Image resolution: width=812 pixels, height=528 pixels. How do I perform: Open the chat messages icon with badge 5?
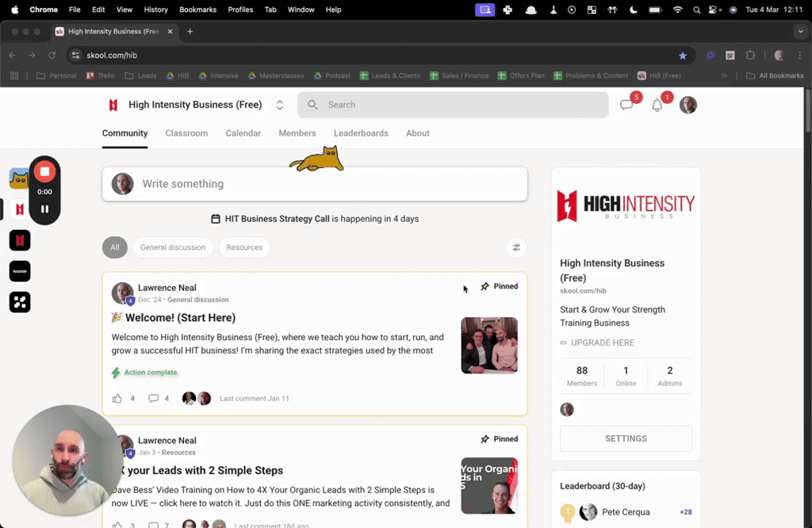(626, 105)
